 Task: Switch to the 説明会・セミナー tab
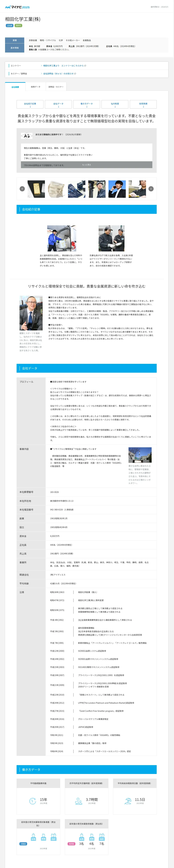tap(56, 87)
